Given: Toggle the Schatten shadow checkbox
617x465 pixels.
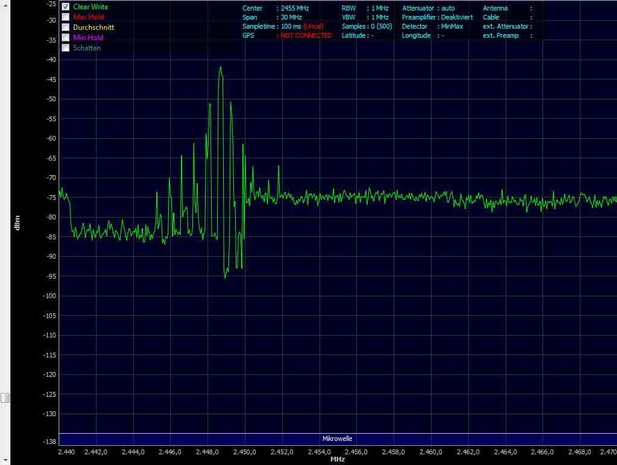Looking at the screenshot, I should (66, 47).
